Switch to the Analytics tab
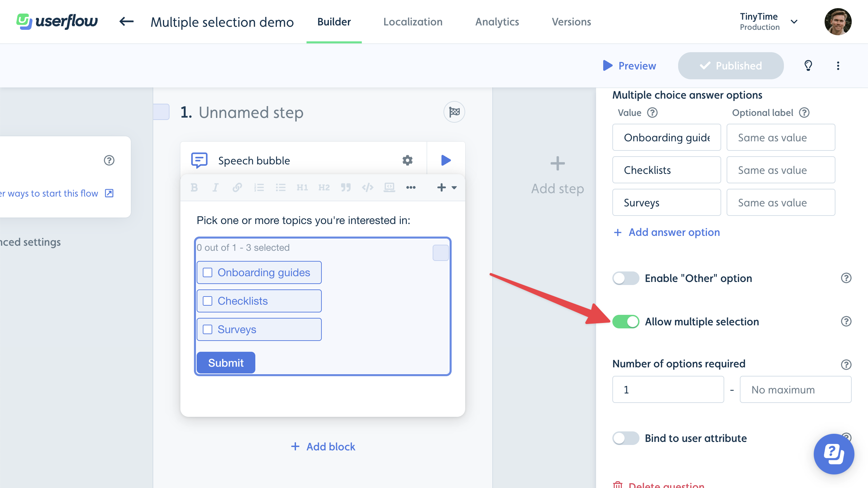 [497, 22]
